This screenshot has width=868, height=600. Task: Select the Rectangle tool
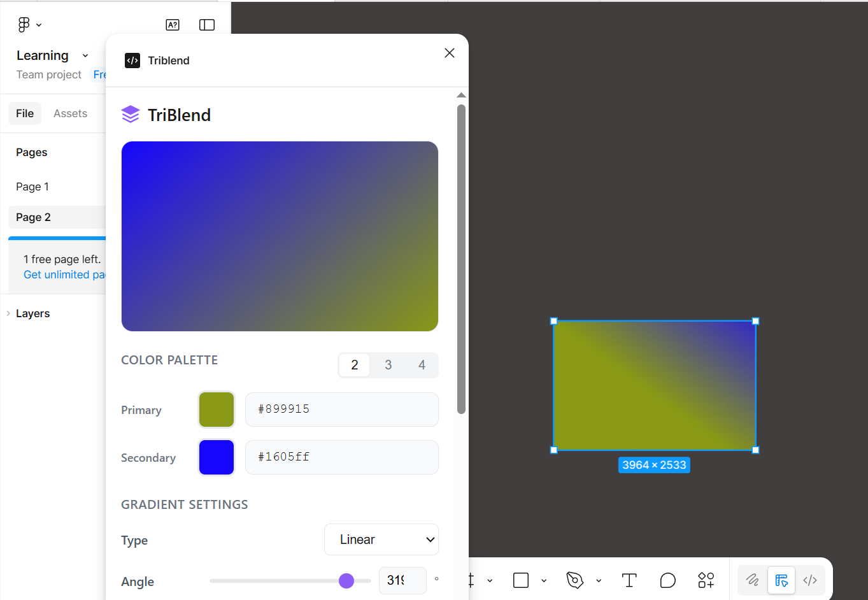[x=520, y=580]
